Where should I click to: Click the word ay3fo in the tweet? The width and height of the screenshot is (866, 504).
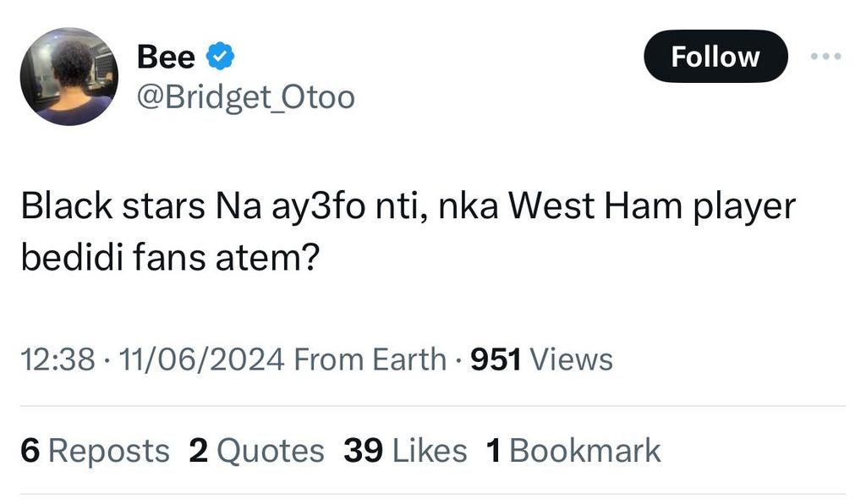click(293, 208)
